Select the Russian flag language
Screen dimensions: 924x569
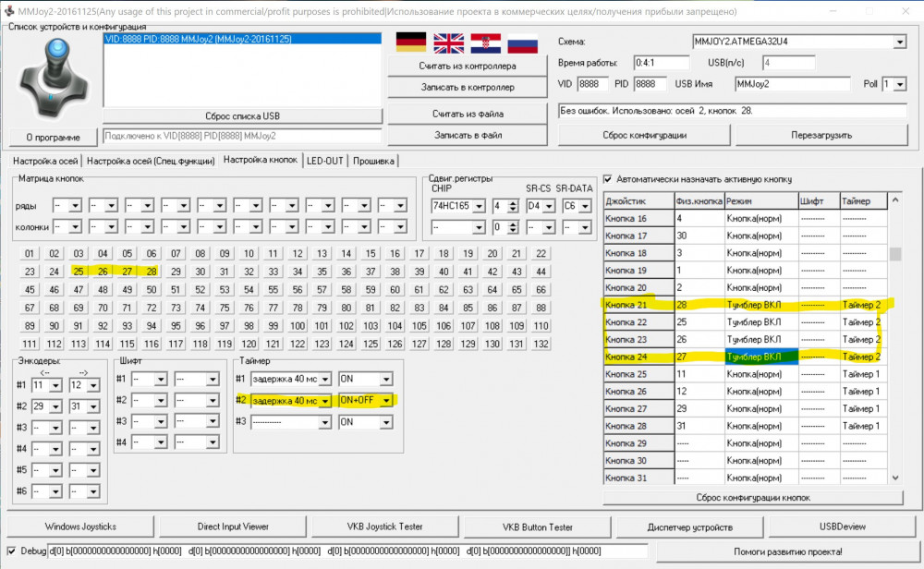point(523,42)
